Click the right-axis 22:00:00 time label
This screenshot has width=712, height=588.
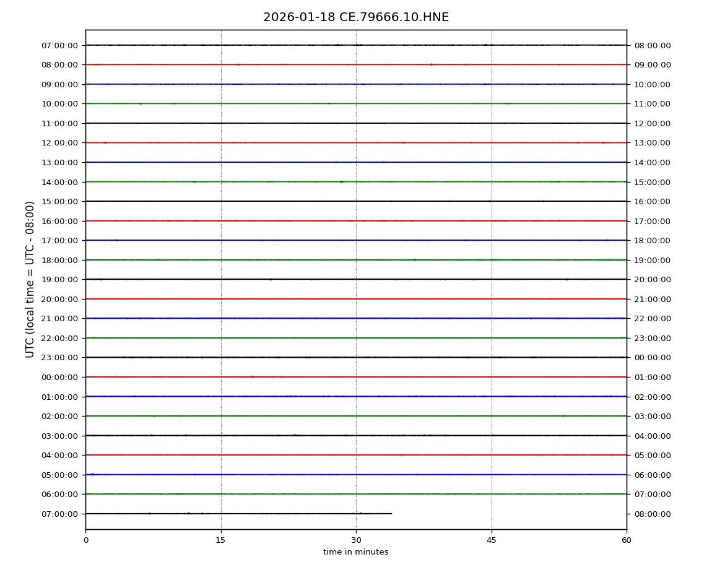point(652,319)
